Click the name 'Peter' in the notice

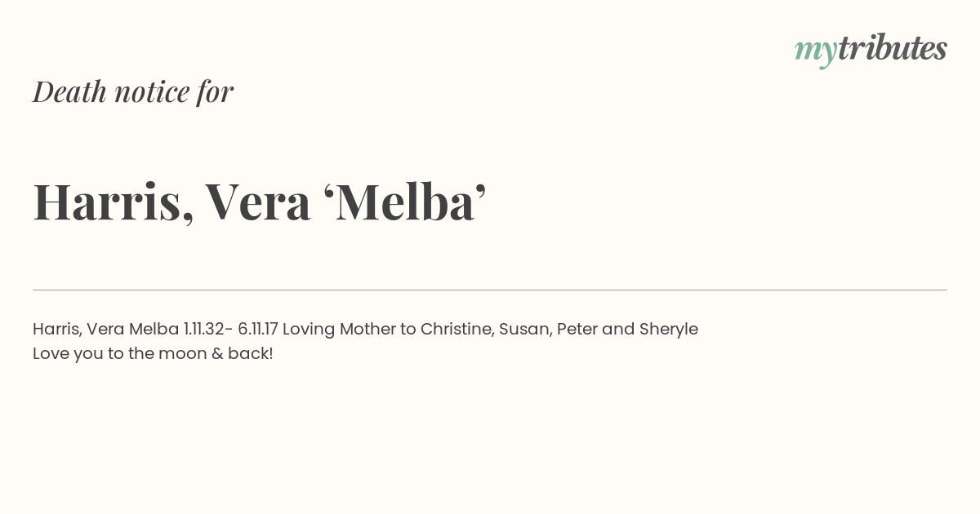(x=577, y=329)
